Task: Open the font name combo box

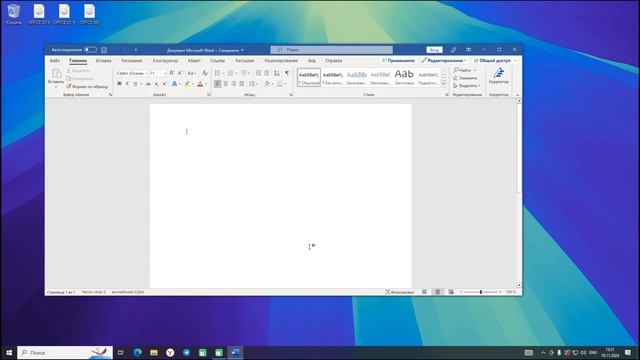Action: tap(131, 73)
